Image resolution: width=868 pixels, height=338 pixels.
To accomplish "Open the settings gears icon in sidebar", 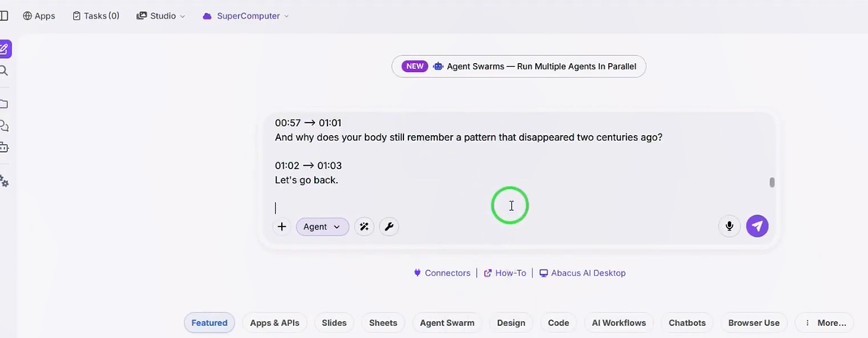I will [4, 181].
